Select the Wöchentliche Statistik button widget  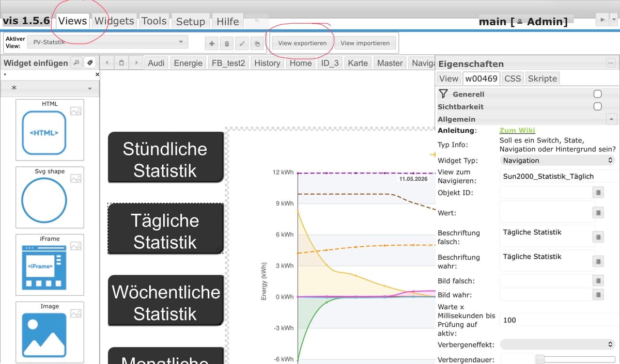tap(165, 300)
